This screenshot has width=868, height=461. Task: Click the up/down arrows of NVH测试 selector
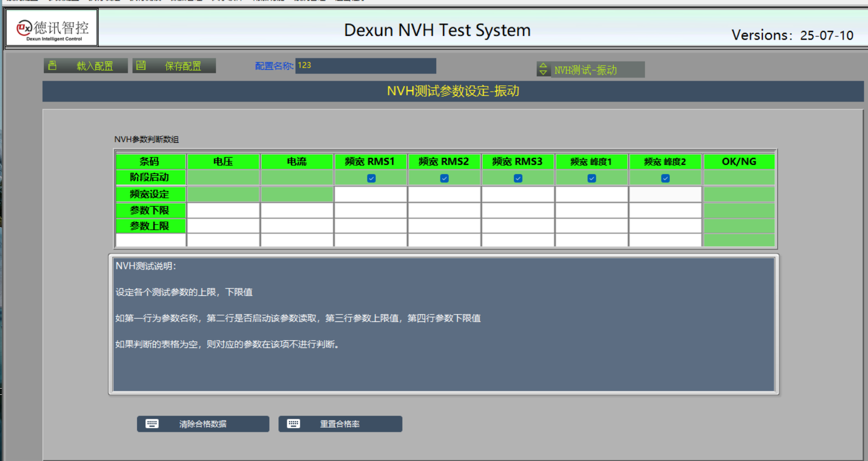tap(543, 69)
